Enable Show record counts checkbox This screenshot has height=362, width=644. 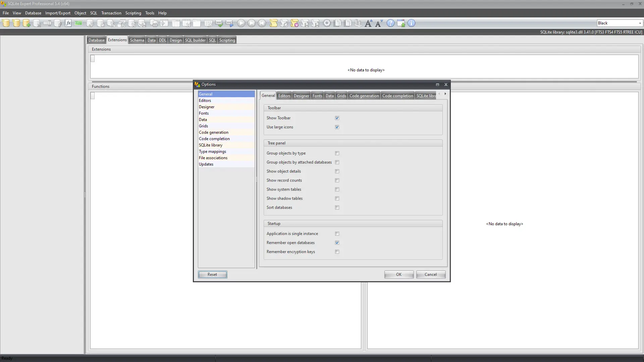[x=337, y=180]
